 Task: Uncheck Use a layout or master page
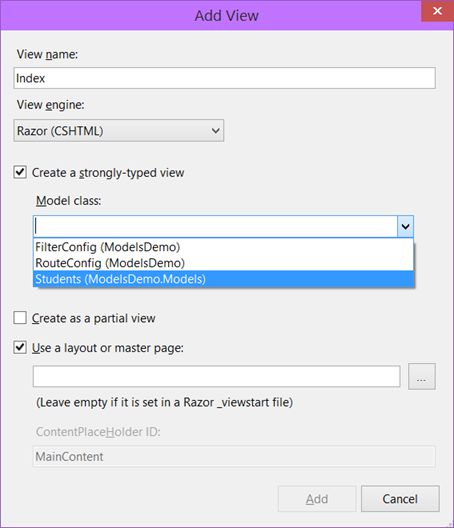click(20, 347)
